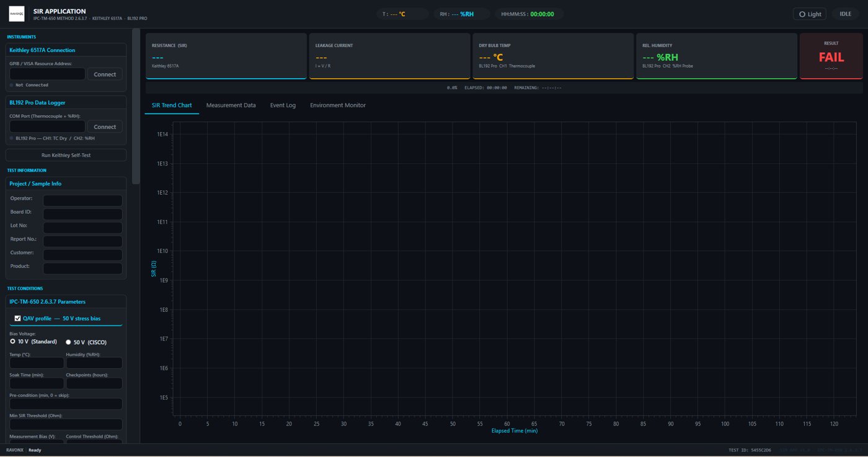Switch to the SIR Trend Chart tab
The height and width of the screenshot is (457, 868).
click(x=172, y=105)
